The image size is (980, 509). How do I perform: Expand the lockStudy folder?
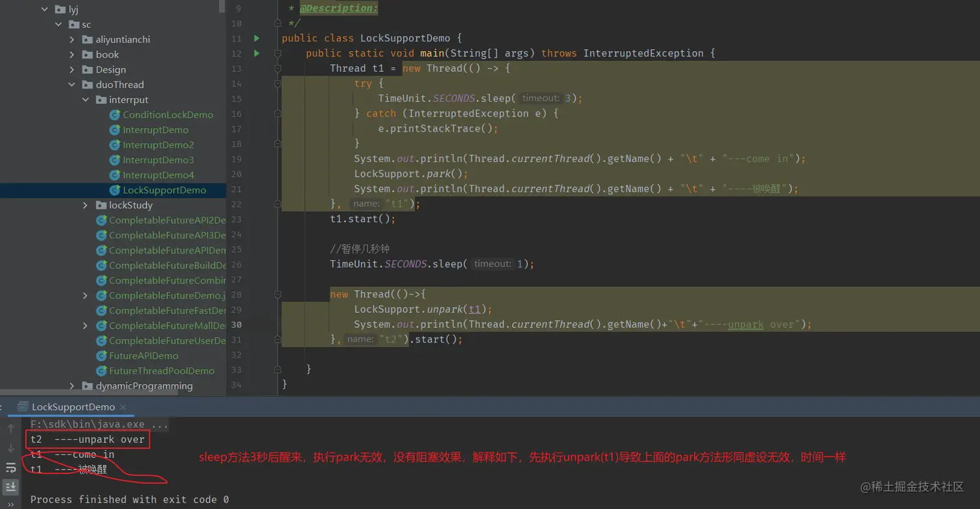pyautogui.click(x=86, y=205)
